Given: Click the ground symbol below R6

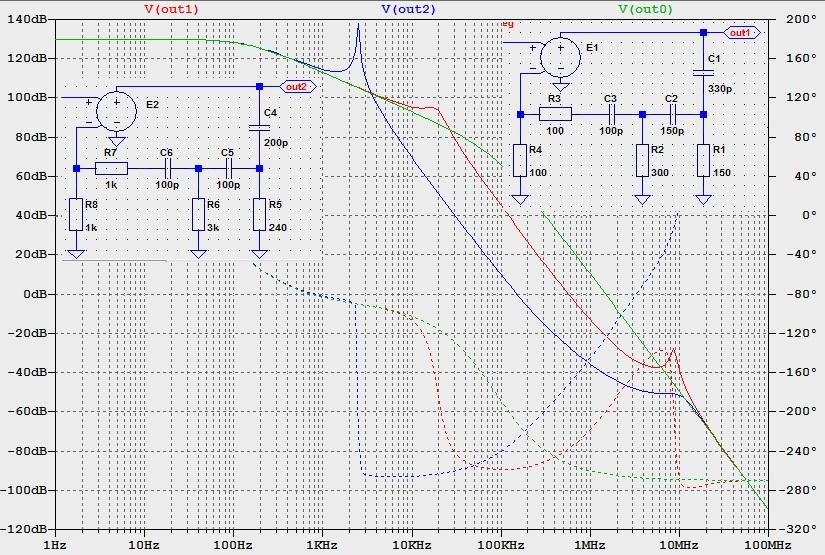Looking at the screenshot, I should pos(198,254).
